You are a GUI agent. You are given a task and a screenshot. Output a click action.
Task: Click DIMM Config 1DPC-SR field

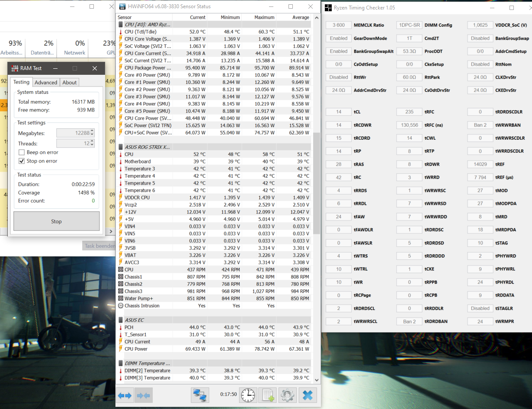410,25
